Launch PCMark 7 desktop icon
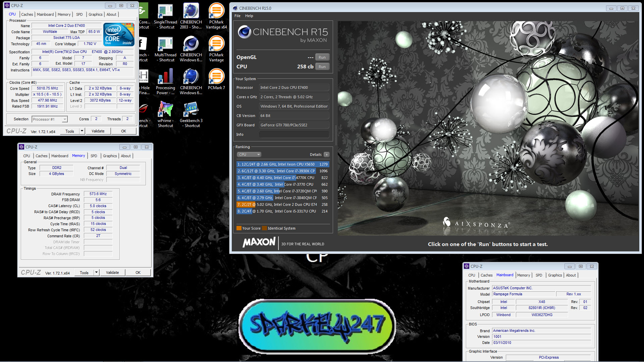The image size is (644, 362). pyautogui.click(x=216, y=79)
